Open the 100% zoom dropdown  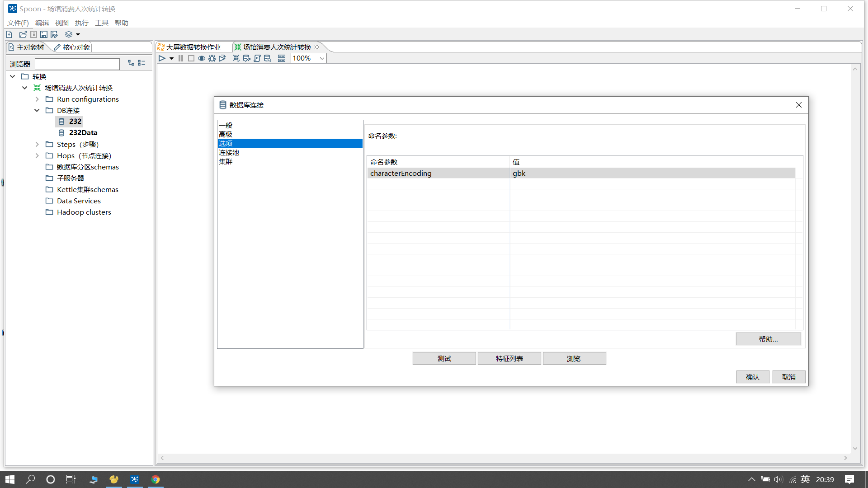point(322,58)
